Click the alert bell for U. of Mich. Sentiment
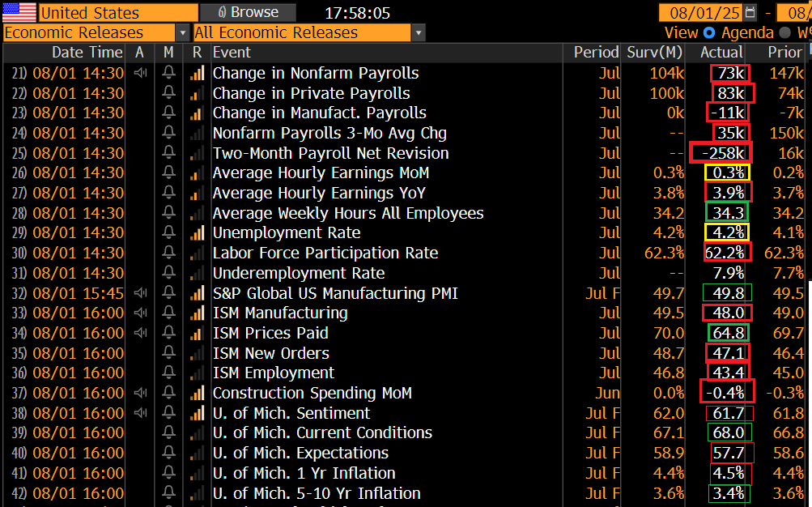The image size is (812, 507). pos(168,413)
